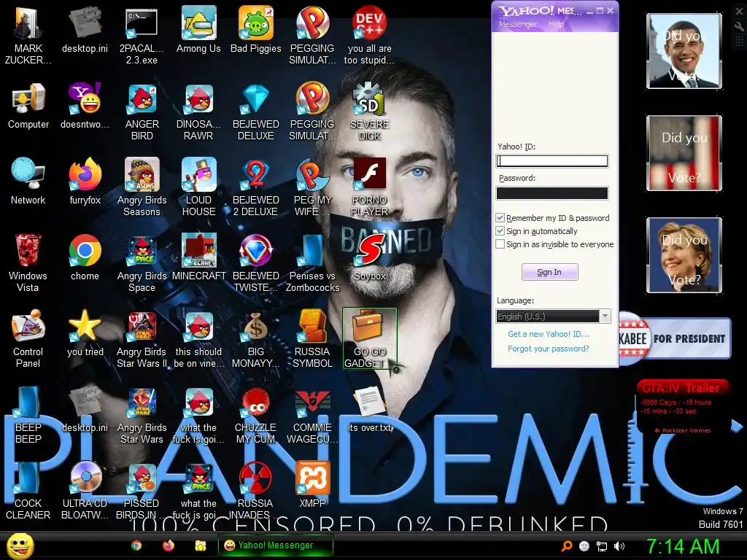Click the Sign In button
Image resolution: width=747 pixels, height=560 pixels.
coord(550,272)
